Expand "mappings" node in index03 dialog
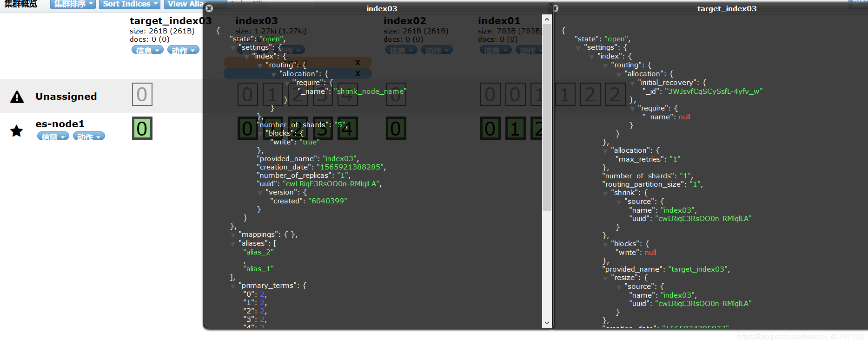This screenshot has height=345, width=868. pos(233,235)
